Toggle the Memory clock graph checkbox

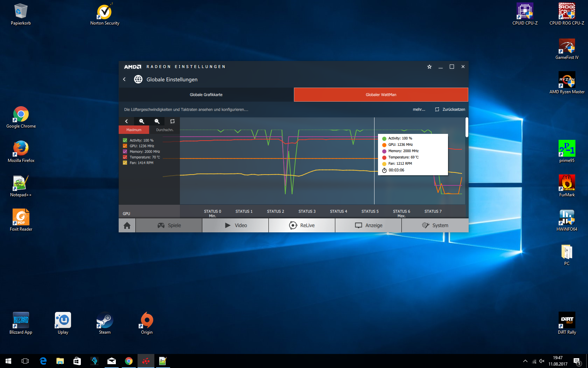pyautogui.click(x=125, y=151)
